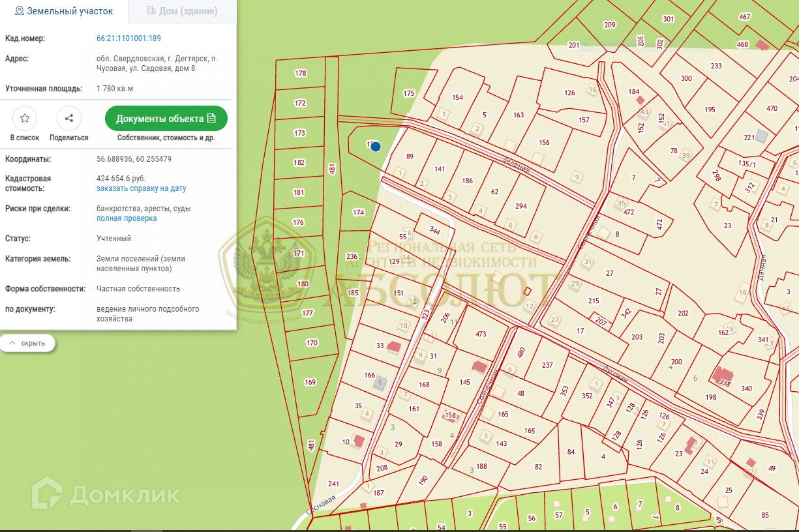This screenshot has width=799, height=532.
Task: Click parcel 89 on the map
Action: [410, 156]
